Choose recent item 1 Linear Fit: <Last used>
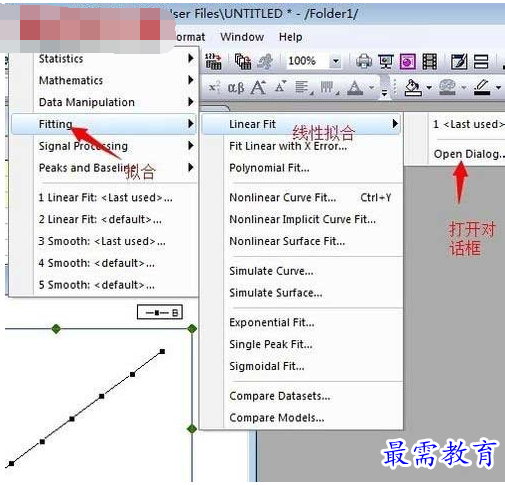 tap(105, 198)
